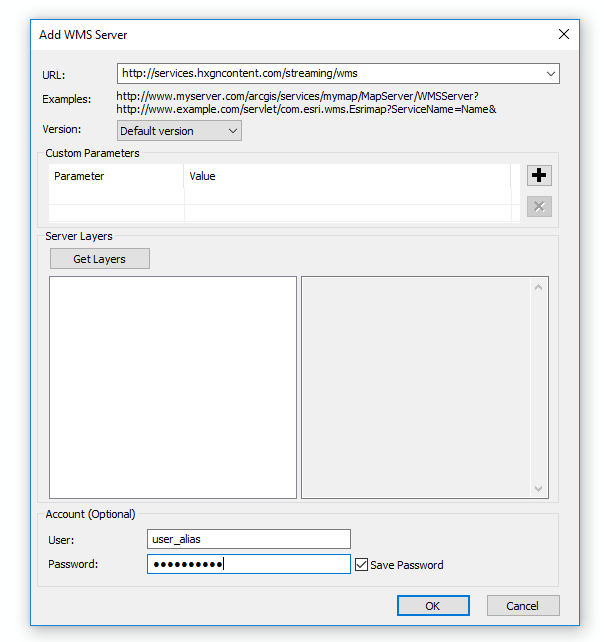Click the first empty Value cell

pyautogui.click(x=345, y=213)
